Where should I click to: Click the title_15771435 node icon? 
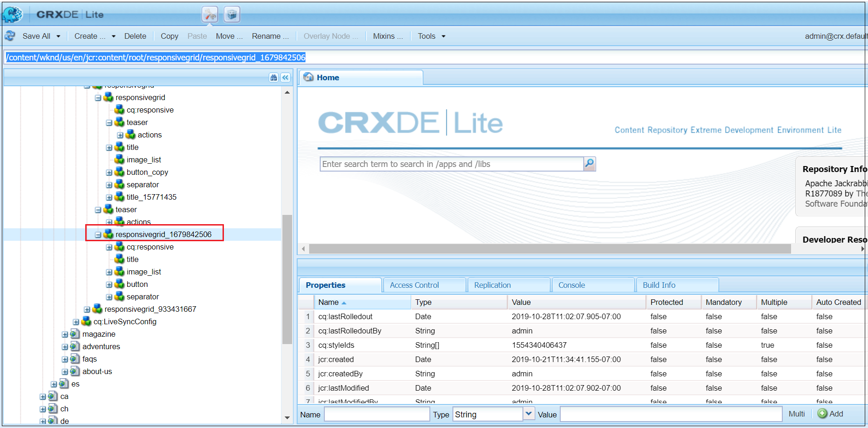click(119, 196)
